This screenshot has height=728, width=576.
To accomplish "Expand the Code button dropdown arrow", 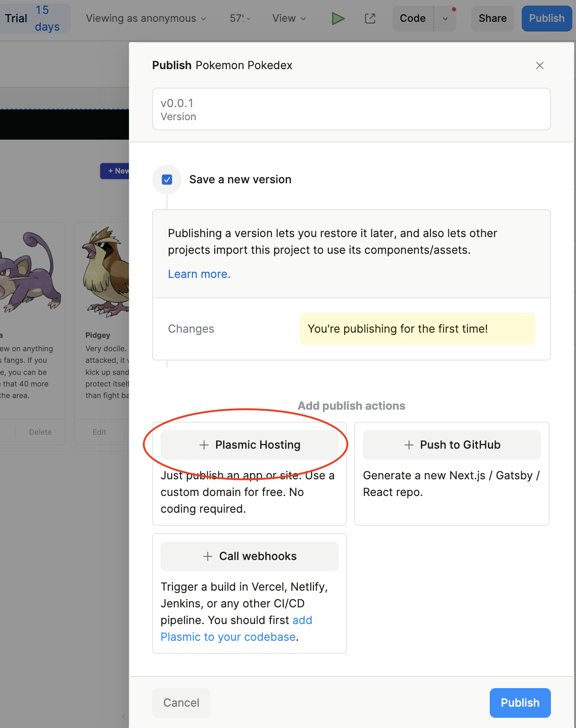I will pyautogui.click(x=445, y=19).
